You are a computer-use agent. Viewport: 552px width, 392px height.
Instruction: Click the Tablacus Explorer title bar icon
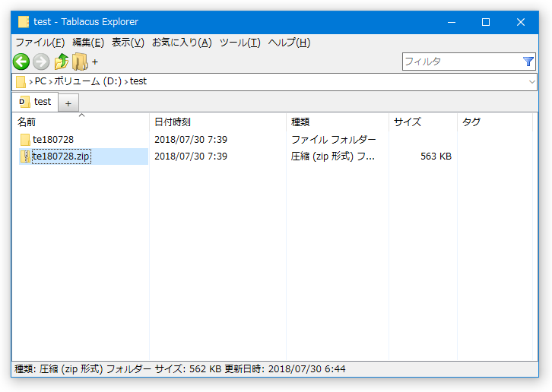[x=24, y=22]
